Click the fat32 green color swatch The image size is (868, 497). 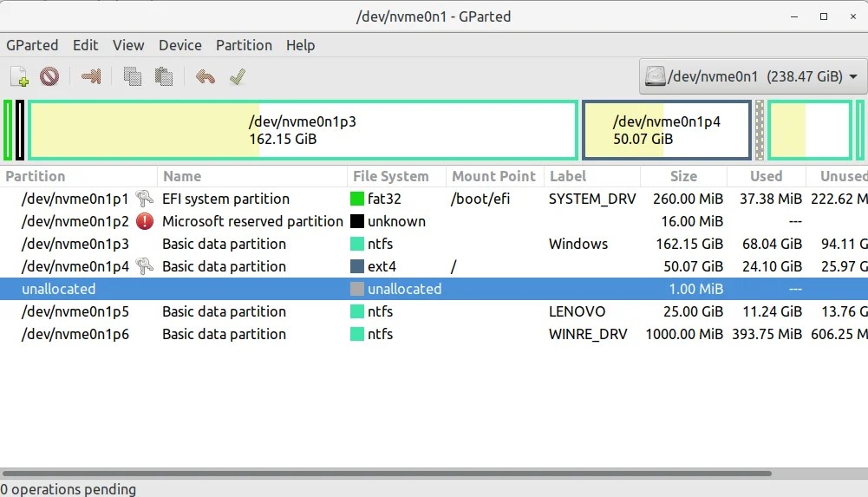coord(357,199)
